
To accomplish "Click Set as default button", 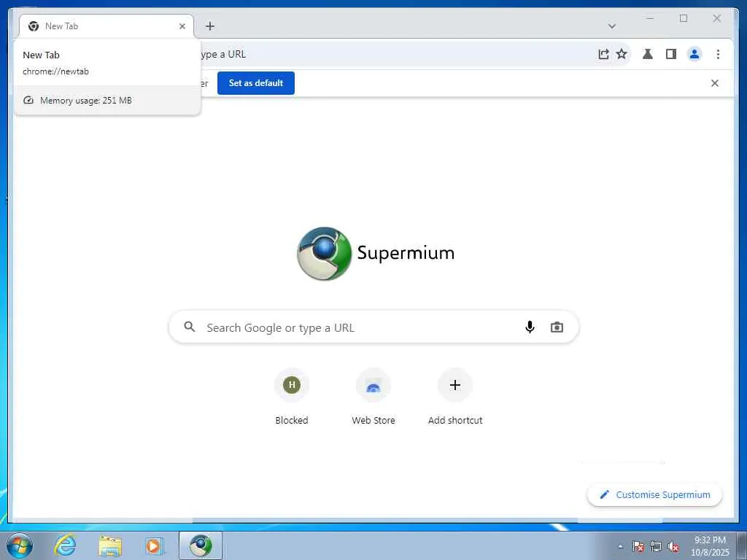I will point(256,83).
